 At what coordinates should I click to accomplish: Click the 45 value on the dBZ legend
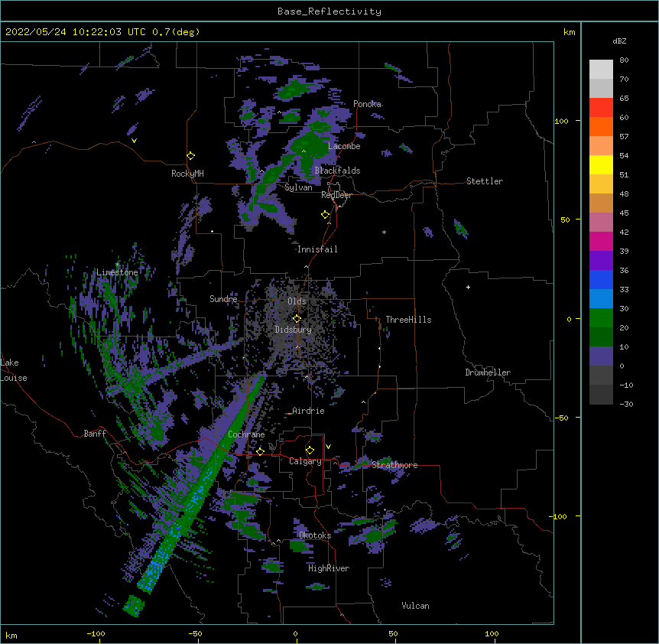(624, 213)
